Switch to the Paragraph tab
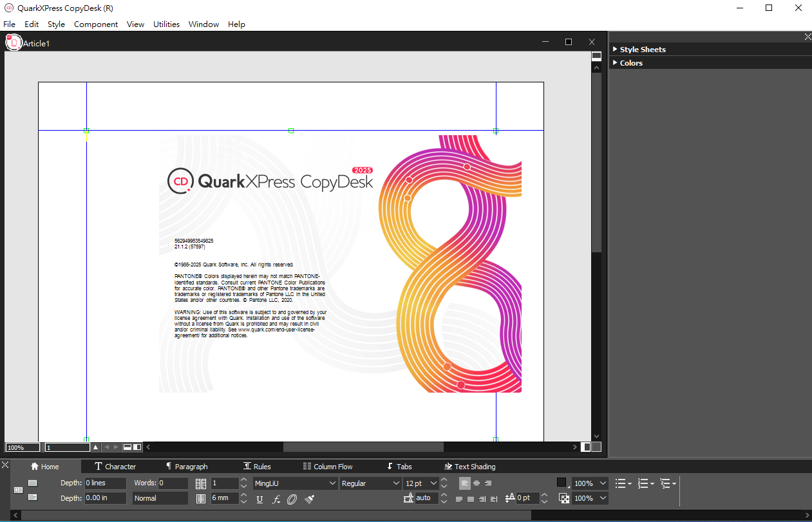 click(x=186, y=467)
